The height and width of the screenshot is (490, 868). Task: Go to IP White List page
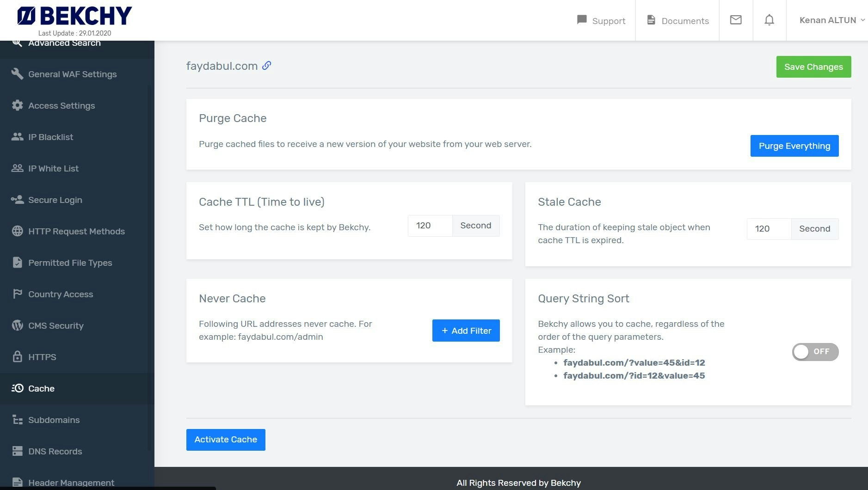click(77, 168)
